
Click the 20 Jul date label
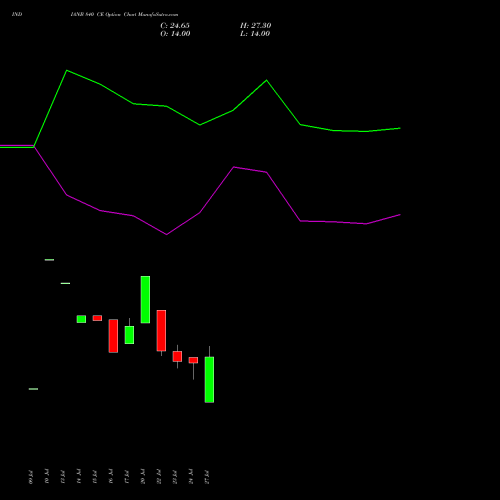pos(143,477)
